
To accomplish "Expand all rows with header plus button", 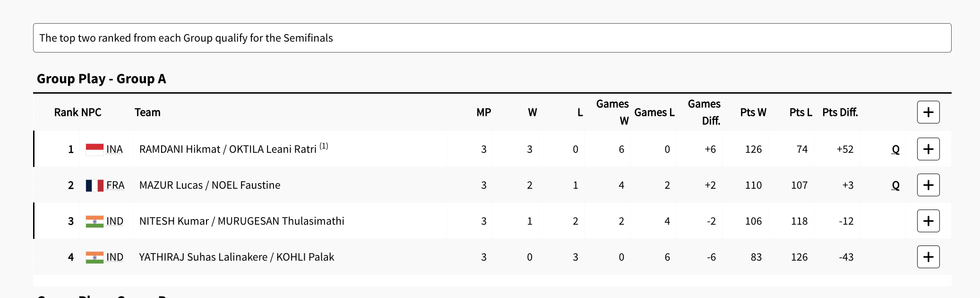I will (928, 112).
